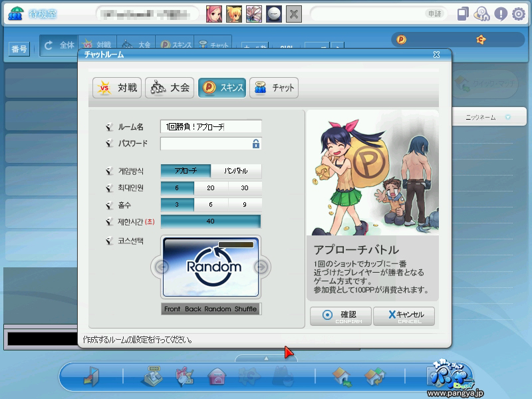This screenshot has height=399, width=532.
Task: Switch the lobby list to the 全体 tab
Action: (59, 45)
